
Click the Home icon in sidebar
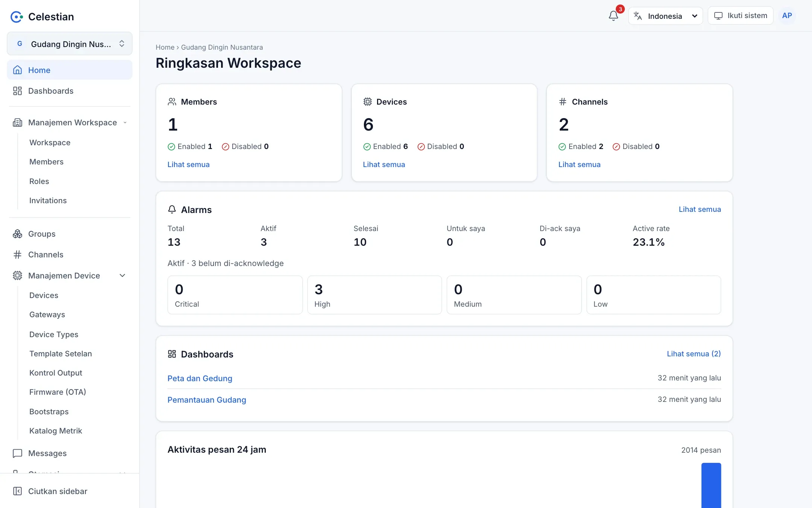click(17, 70)
